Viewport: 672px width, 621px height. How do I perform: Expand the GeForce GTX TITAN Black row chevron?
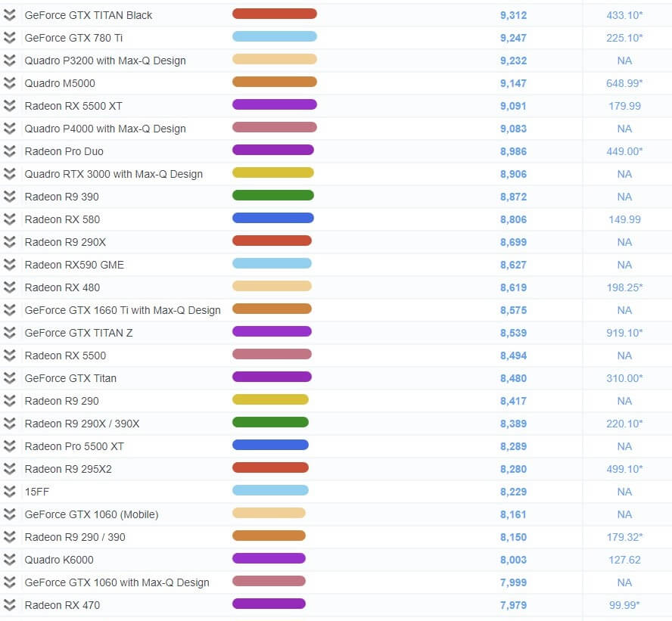(x=9, y=15)
